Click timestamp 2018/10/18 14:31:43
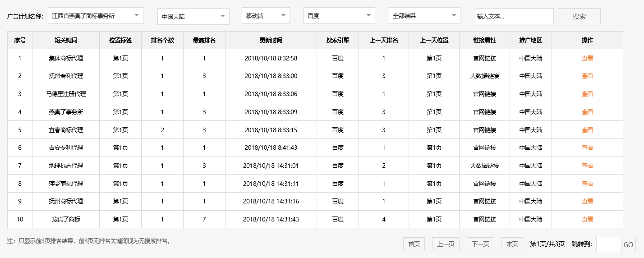The height and width of the screenshot is (258, 644). pyautogui.click(x=271, y=219)
